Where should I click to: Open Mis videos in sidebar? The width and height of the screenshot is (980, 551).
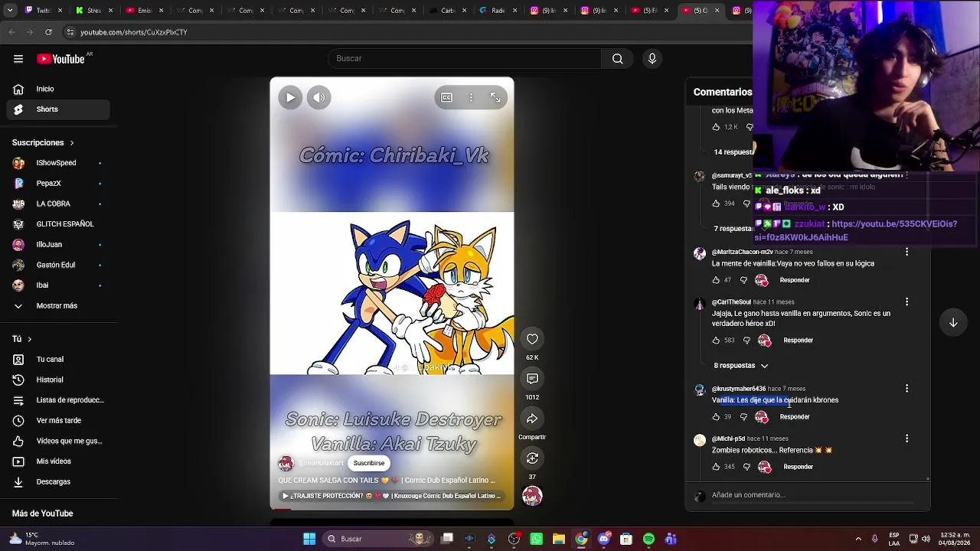tap(59, 461)
